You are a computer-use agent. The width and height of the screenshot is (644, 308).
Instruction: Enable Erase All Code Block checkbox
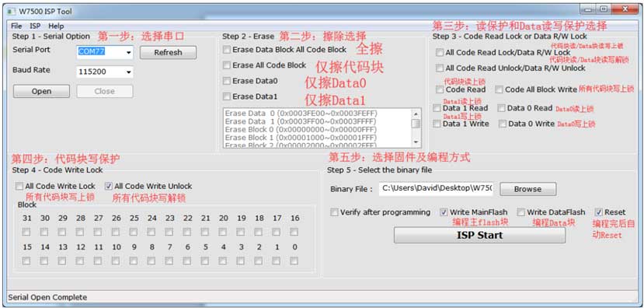[x=227, y=65]
